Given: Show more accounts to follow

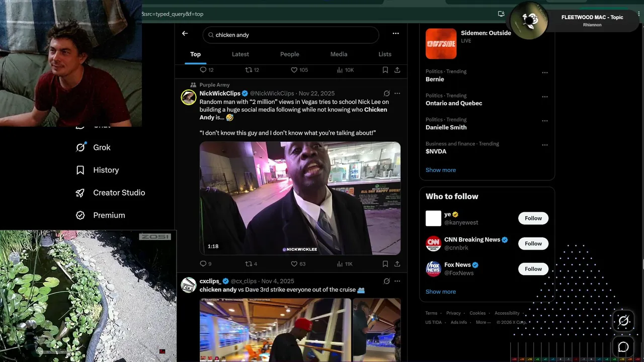Looking at the screenshot, I should point(441,292).
